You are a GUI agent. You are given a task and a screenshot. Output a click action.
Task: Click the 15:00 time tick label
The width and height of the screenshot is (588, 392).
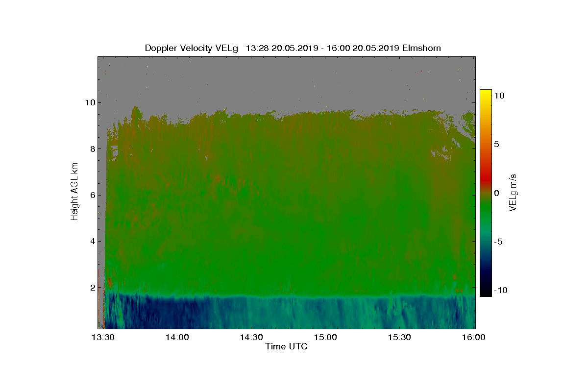(x=325, y=337)
